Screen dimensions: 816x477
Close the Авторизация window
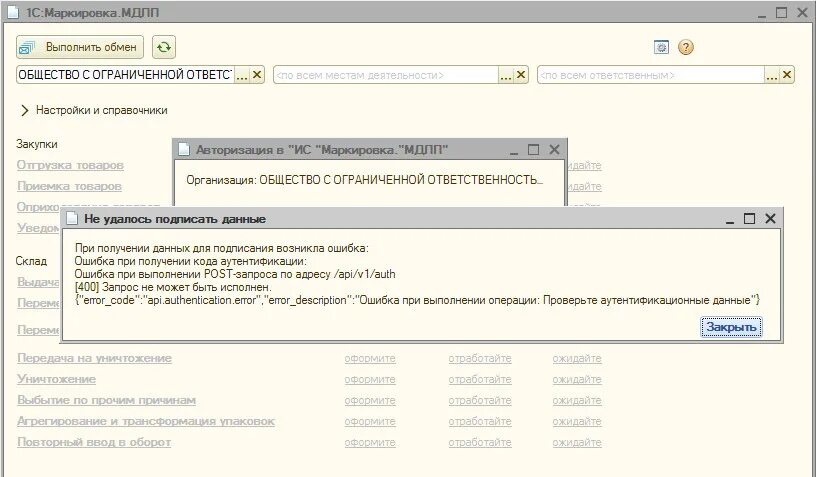point(554,150)
